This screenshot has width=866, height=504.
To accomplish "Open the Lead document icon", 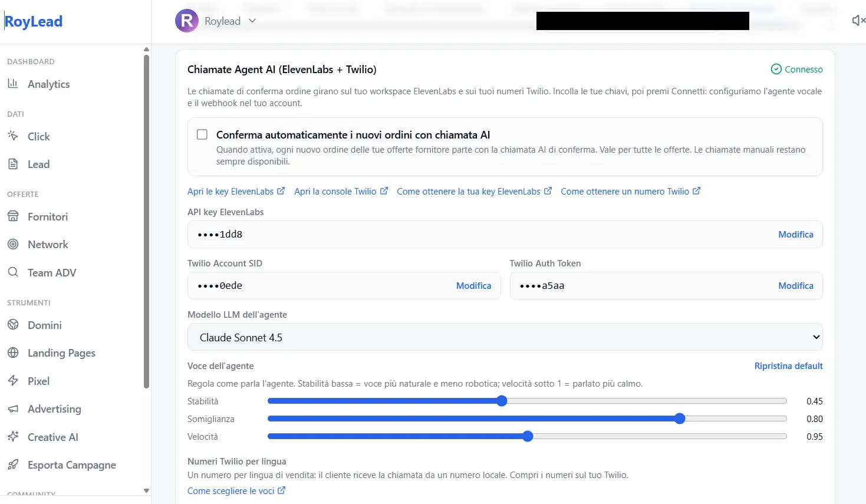I will coord(13,164).
